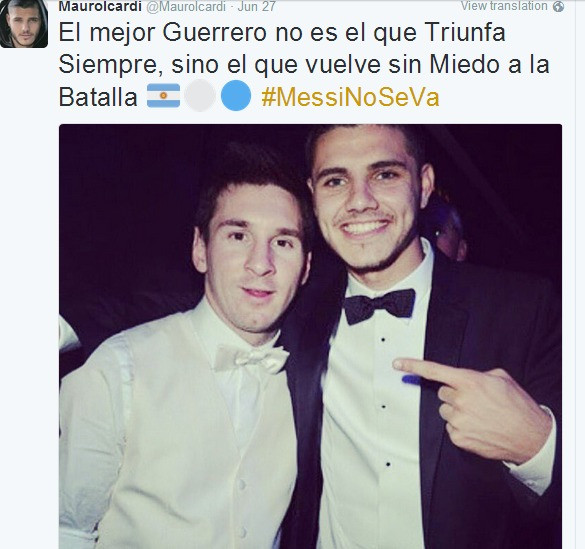The width and height of the screenshot is (585, 549).
Task: Click the globe icon beside View translation
Action: tap(558, 7)
